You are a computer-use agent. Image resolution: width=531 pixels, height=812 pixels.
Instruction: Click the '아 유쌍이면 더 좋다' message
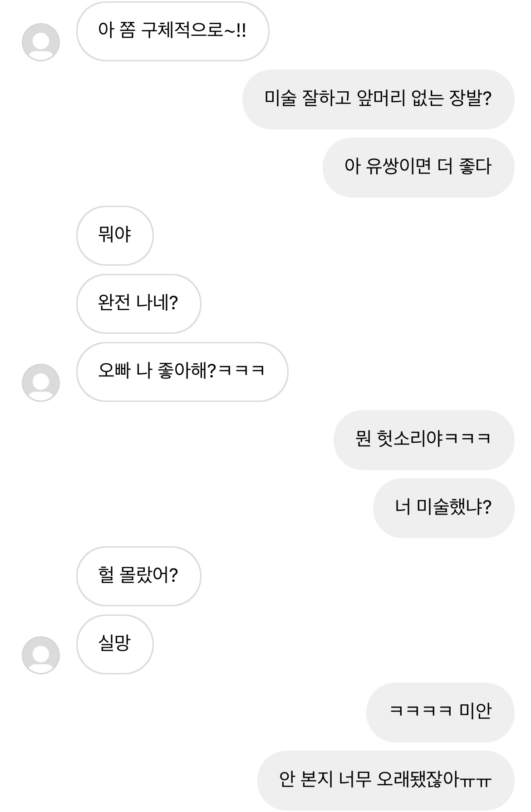click(418, 168)
